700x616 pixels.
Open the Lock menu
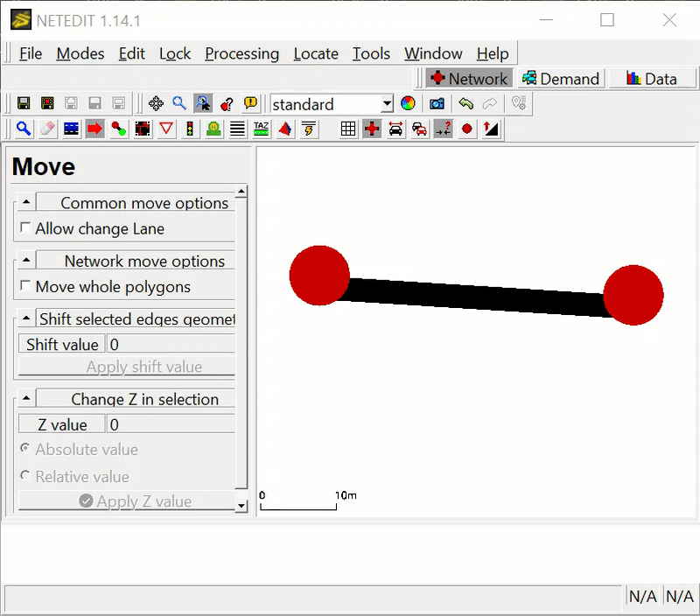coord(175,53)
